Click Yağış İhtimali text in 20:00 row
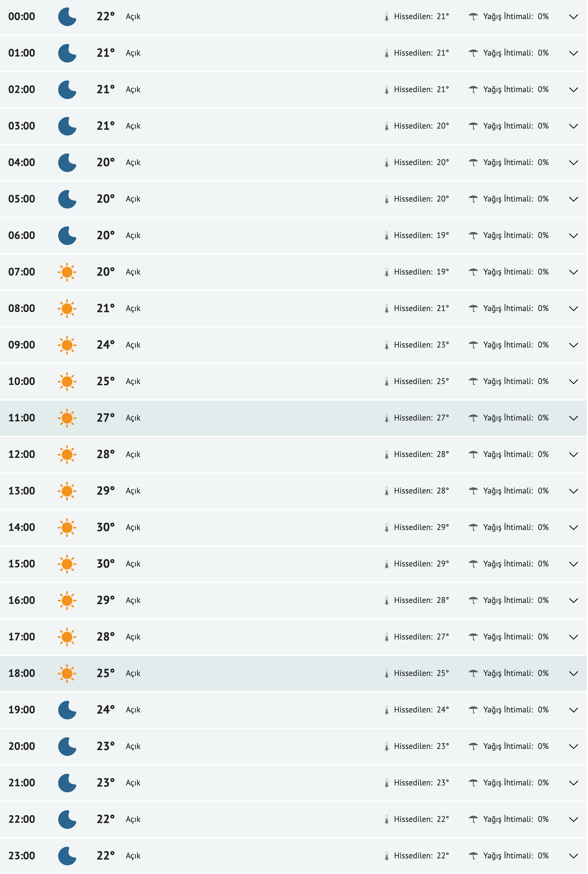This screenshot has width=588, height=874. pyautogui.click(x=508, y=746)
